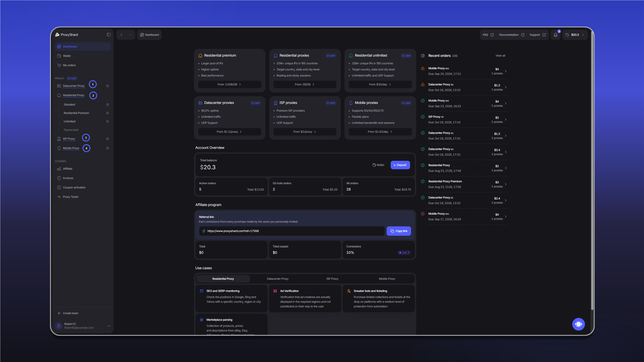View all recent orders
644x362 pixels.
click(500, 56)
